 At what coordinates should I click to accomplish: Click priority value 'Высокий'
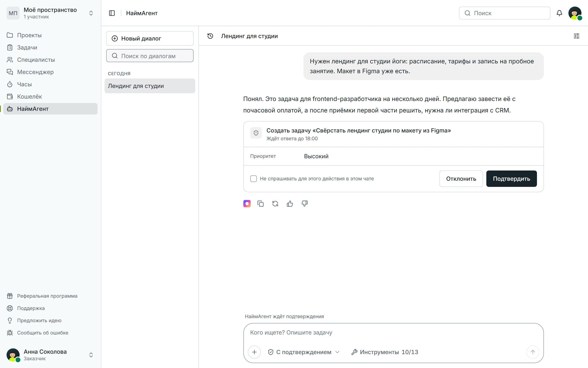316,156
